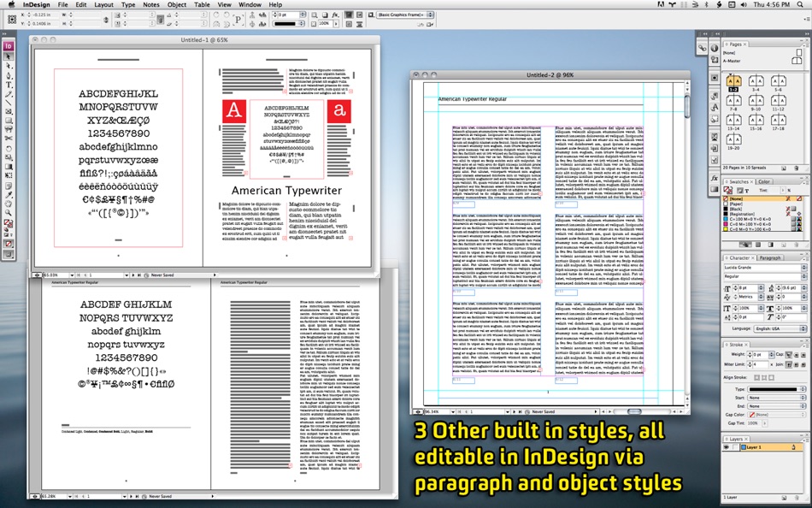
Task: Delete selected spread via Pages trash
Action: coord(796,168)
